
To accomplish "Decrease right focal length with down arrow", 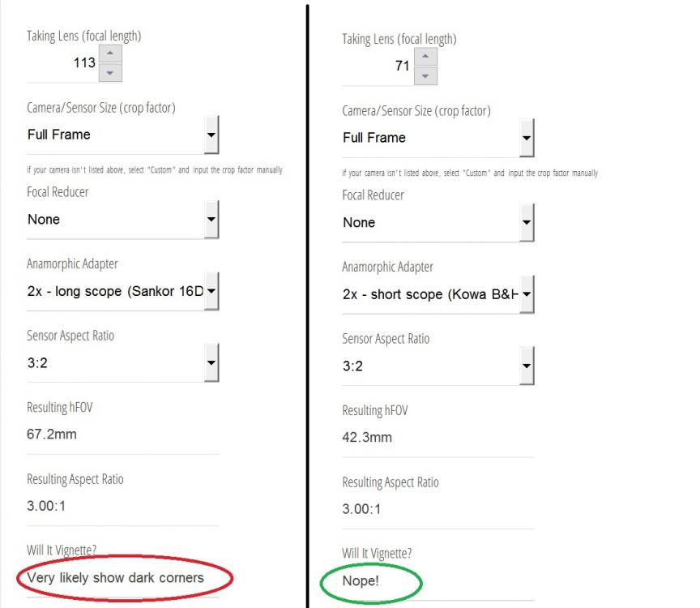I will pos(425,75).
